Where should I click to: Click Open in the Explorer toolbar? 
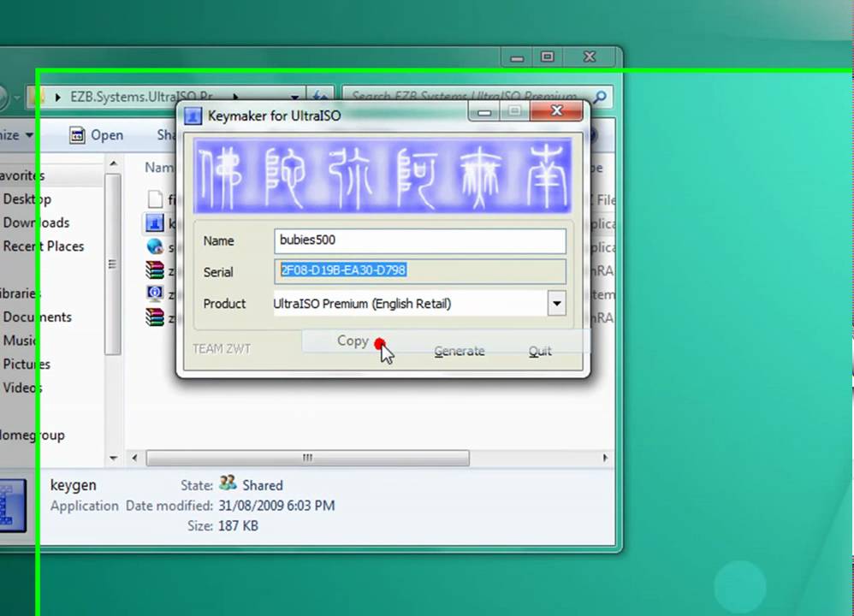pyautogui.click(x=97, y=135)
